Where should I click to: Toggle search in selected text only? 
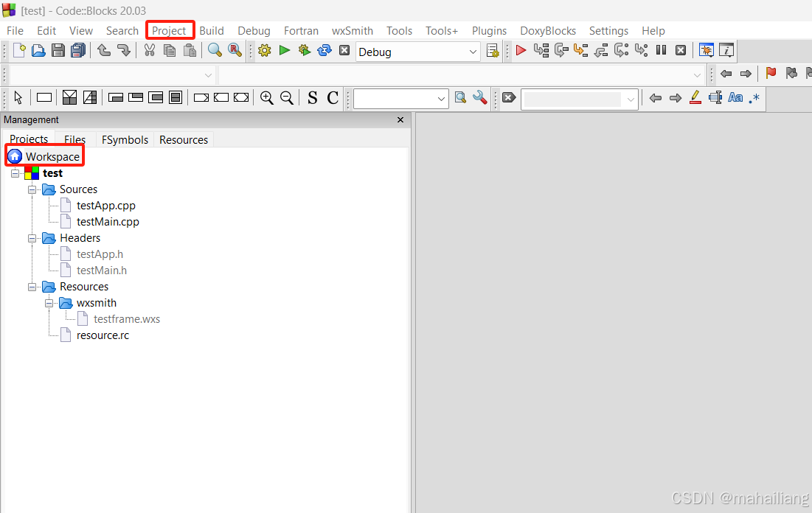(715, 97)
